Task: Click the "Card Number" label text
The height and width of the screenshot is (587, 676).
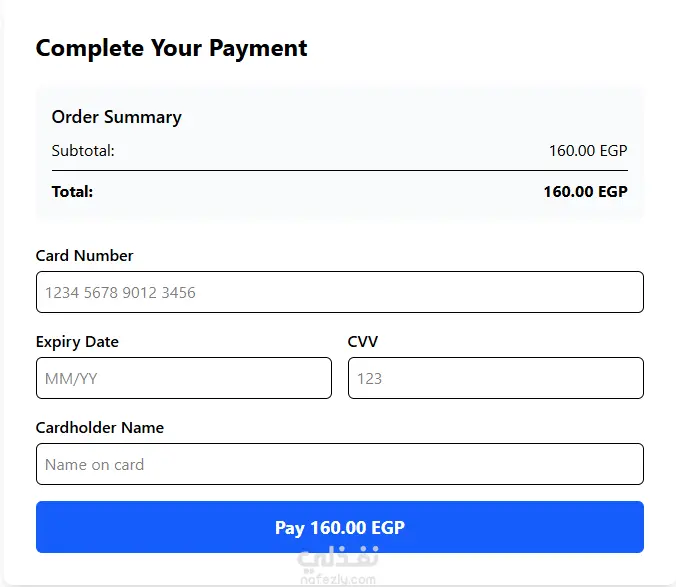Action: (84, 256)
